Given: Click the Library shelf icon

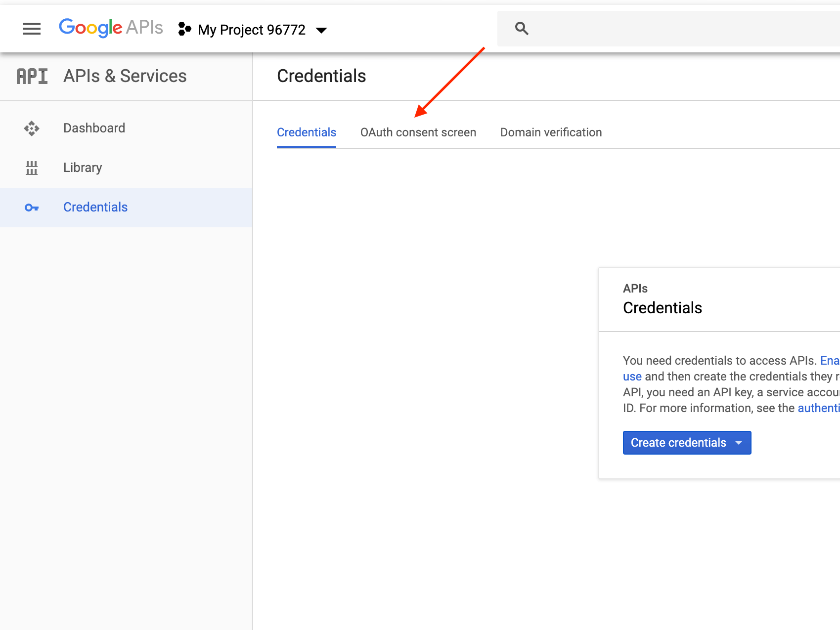Looking at the screenshot, I should pyautogui.click(x=32, y=168).
